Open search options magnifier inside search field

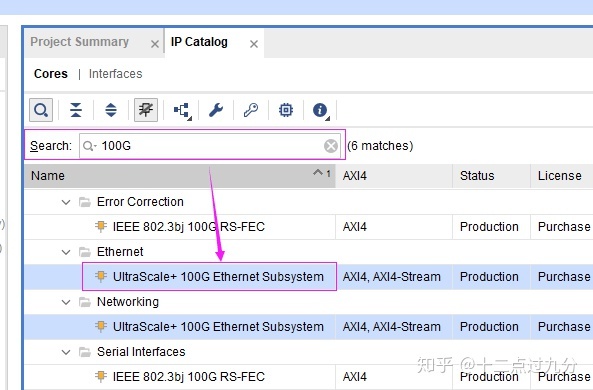89,146
